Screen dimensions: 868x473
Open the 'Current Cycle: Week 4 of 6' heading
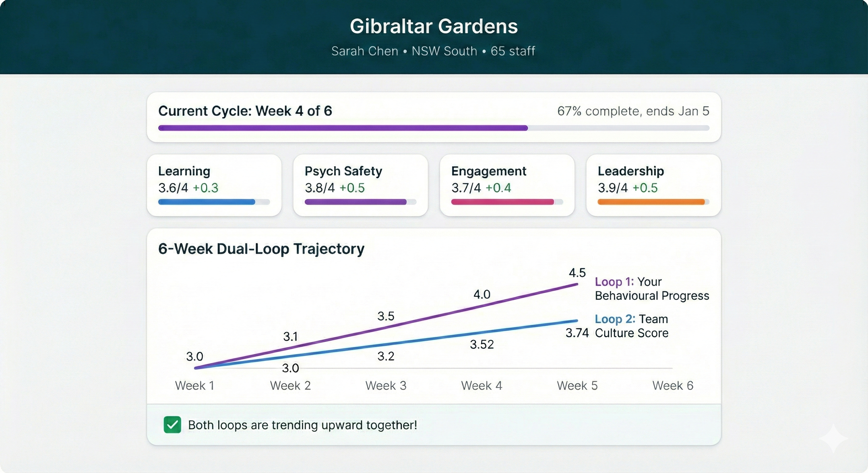245,111
